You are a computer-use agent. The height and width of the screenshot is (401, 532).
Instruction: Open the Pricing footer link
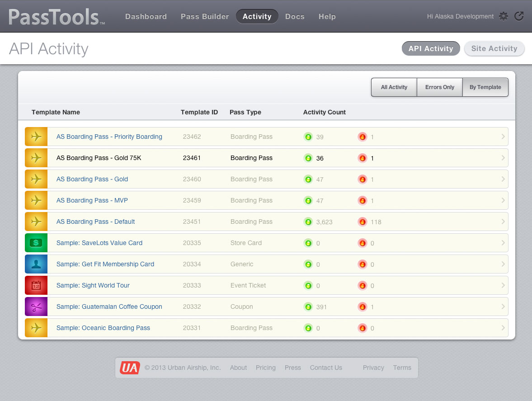pos(266,368)
